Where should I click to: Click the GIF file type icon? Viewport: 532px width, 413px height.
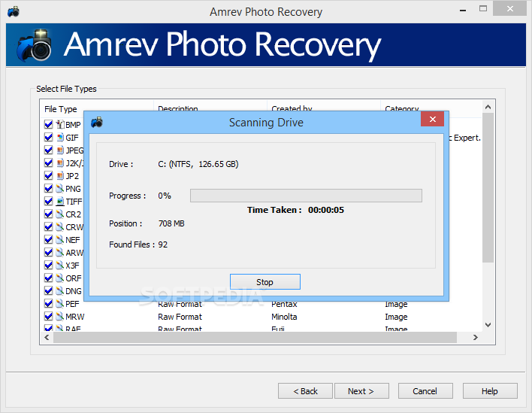pos(60,138)
